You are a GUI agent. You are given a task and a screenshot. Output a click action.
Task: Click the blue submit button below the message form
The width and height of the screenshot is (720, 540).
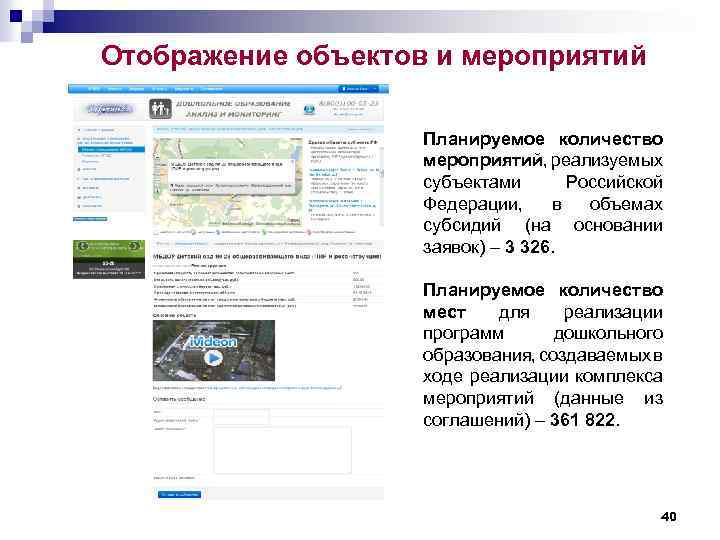coord(180,494)
